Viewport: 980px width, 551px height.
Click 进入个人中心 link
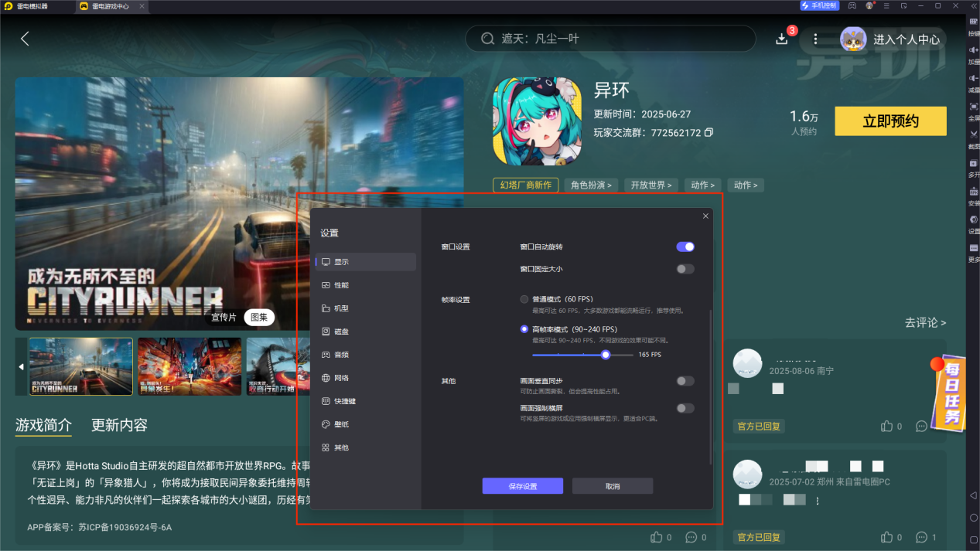click(907, 39)
